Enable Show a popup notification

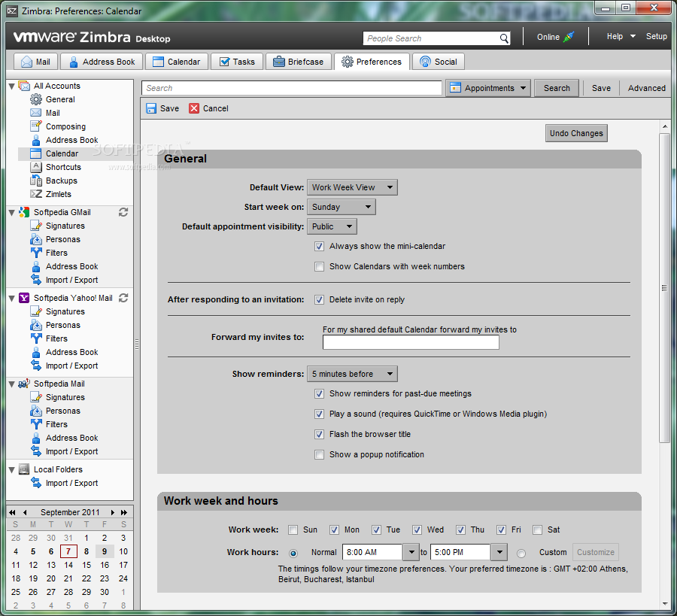pos(319,454)
